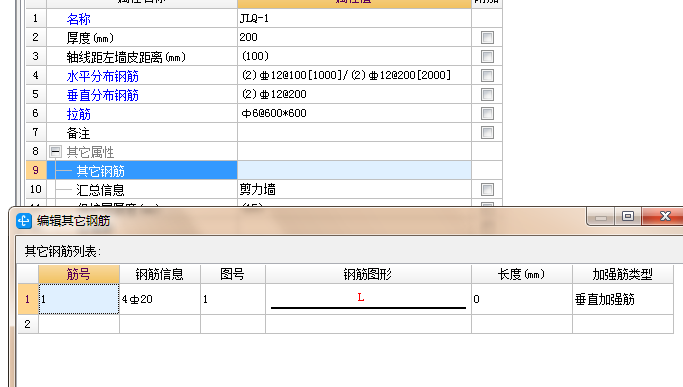Click the length cell showing 0
The image size is (683, 387).
(x=522, y=299)
